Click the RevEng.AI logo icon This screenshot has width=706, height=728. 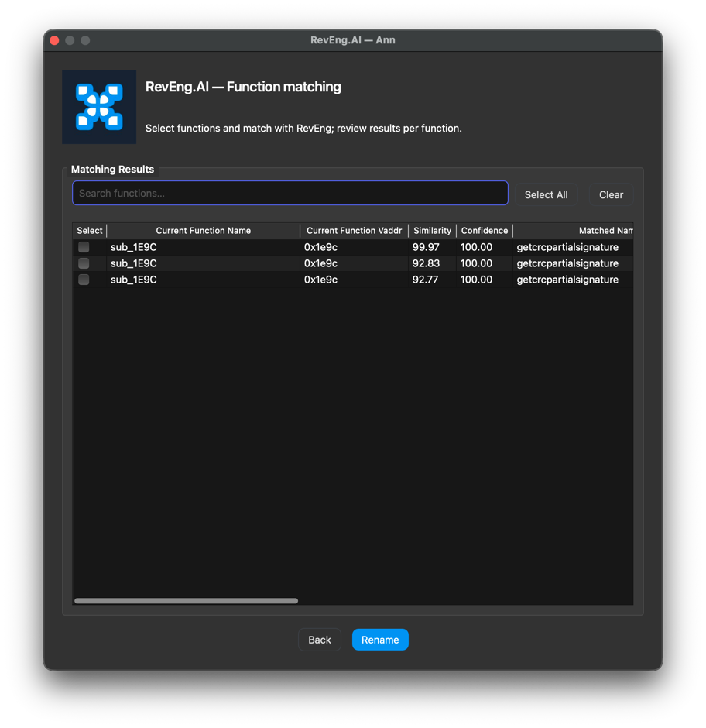[x=99, y=107]
